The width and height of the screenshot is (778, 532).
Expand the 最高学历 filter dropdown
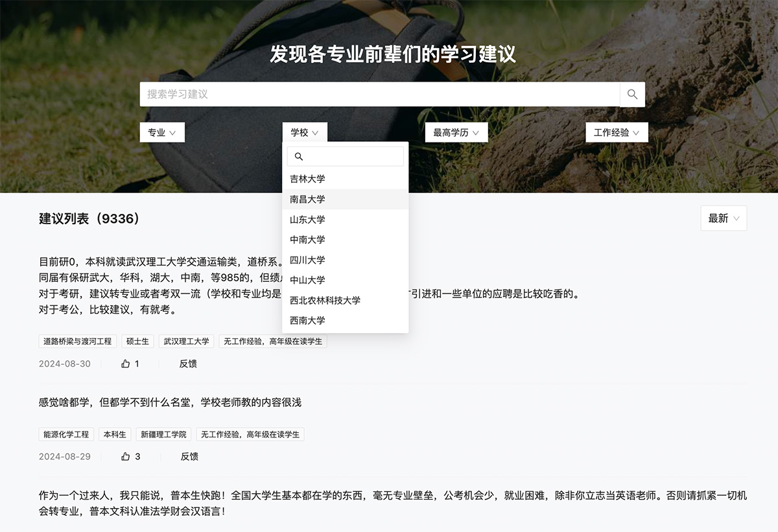[x=456, y=132]
